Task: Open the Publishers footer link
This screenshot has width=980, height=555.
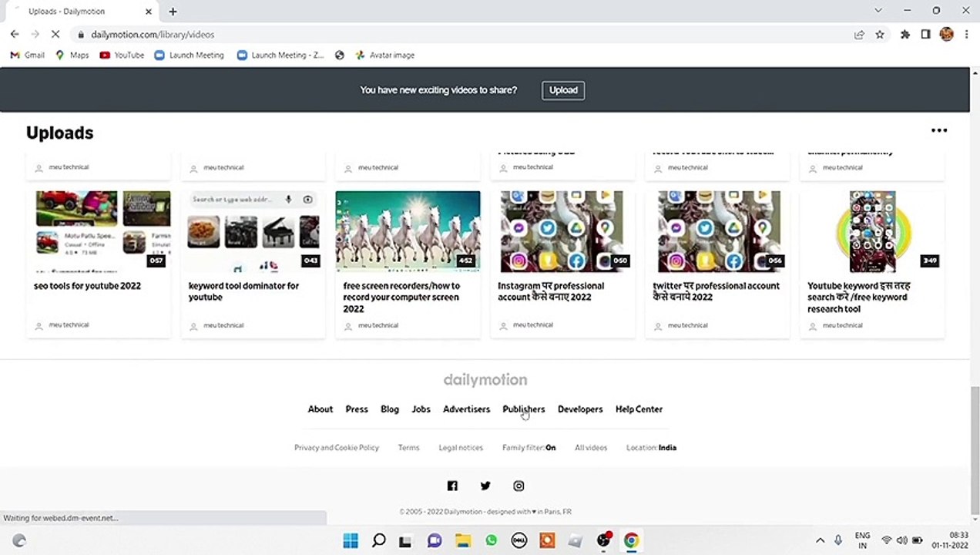Action: (x=524, y=409)
